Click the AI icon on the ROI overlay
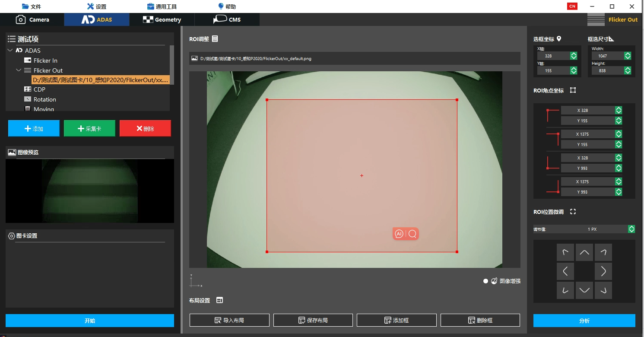This screenshot has width=644, height=337. 399,234
